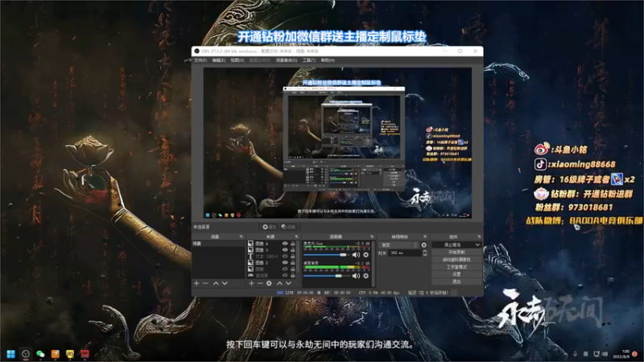
Task: Hide the 图像 2 source with its eye
Action: [x=285, y=263]
